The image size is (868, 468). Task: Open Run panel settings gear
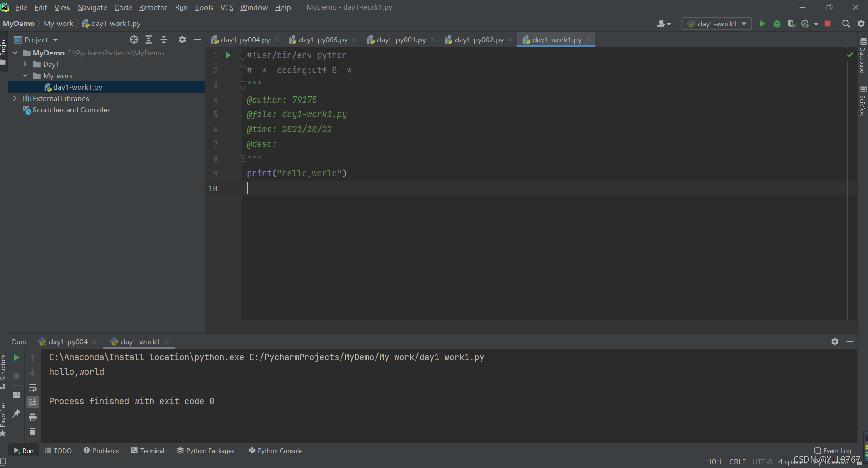(835, 342)
